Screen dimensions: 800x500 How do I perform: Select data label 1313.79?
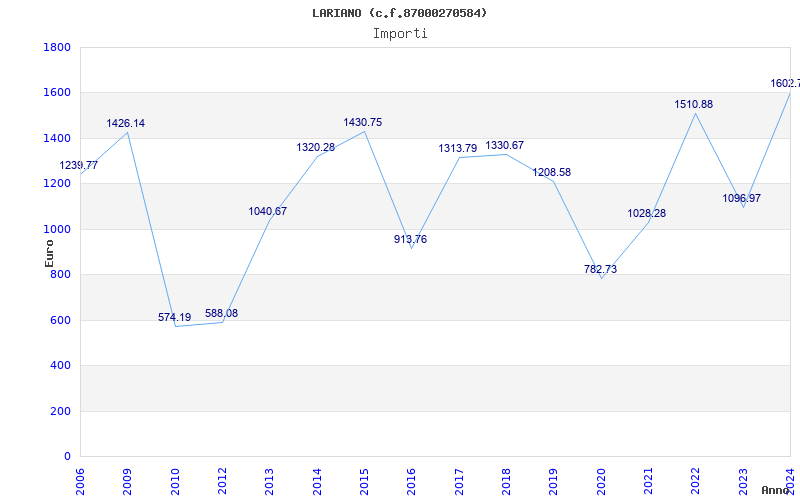pyautogui.click(x=458, y=148)
